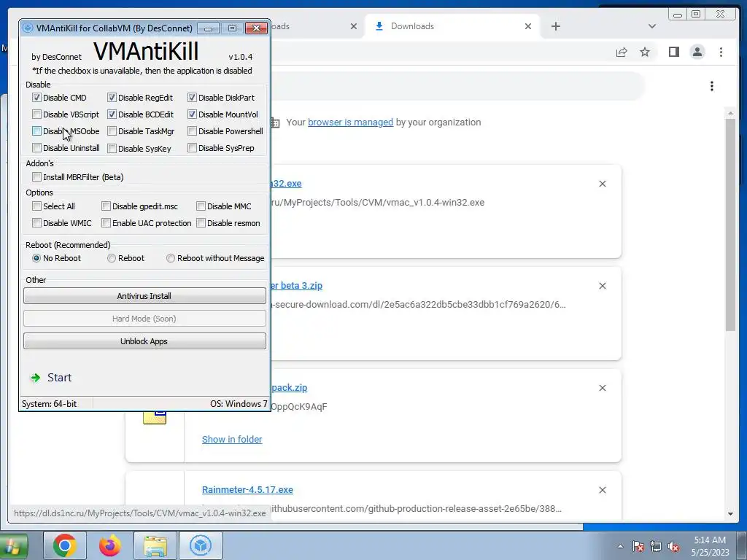
Task: Click scrollbar up arrow in Chrome
Action: [730, 113]
